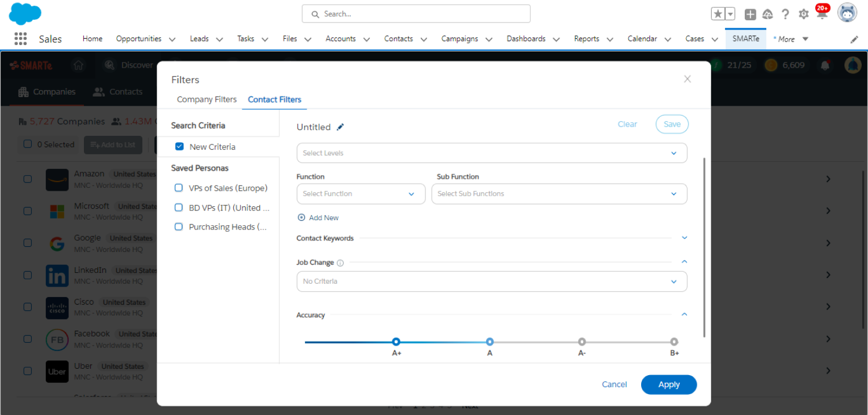This screenshot has height=415, width=868.
Task: Click the global create plus icon
Action: coord(750,14)
